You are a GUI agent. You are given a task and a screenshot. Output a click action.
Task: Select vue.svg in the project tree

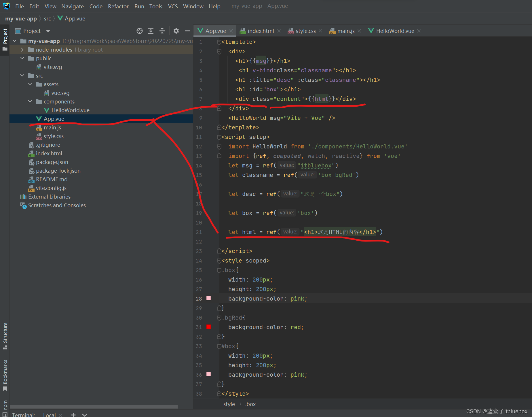click(x=60, y=93)
